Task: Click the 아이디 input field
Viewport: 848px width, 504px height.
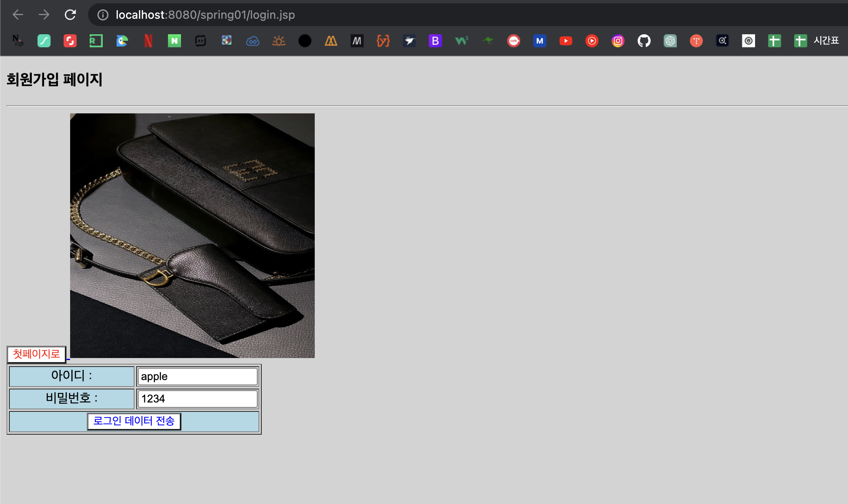Action: coord(197,376)
